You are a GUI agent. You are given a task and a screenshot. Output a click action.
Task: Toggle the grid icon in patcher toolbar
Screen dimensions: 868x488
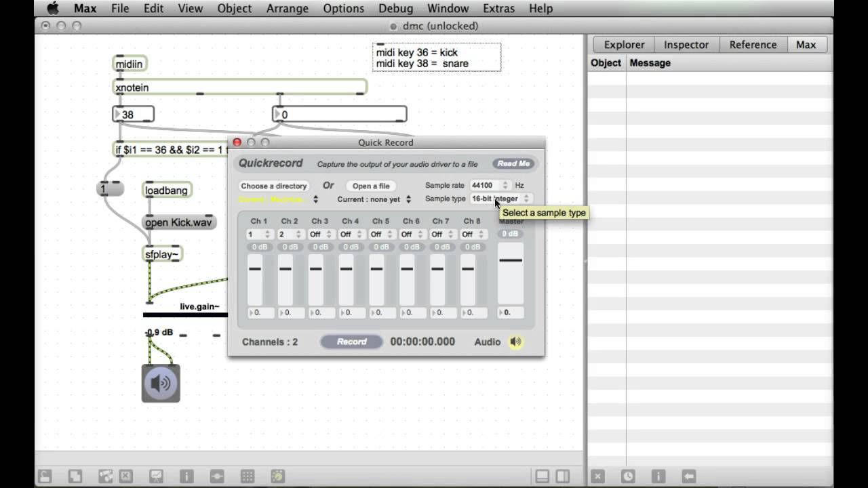coord(248,476)
